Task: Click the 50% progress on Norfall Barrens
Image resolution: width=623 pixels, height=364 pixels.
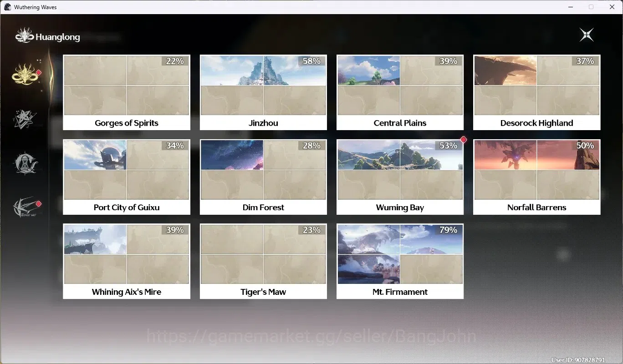Action: coord(585,146)
